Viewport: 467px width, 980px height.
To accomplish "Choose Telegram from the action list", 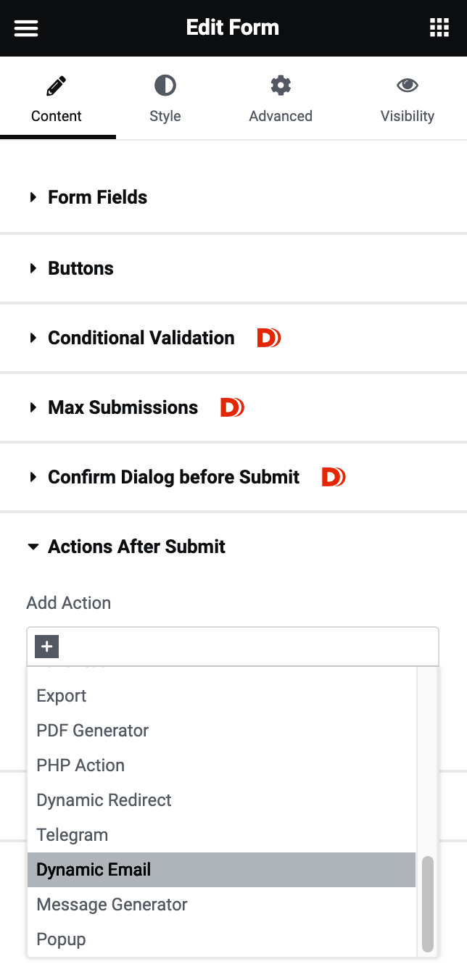I will tap(72, 834).
